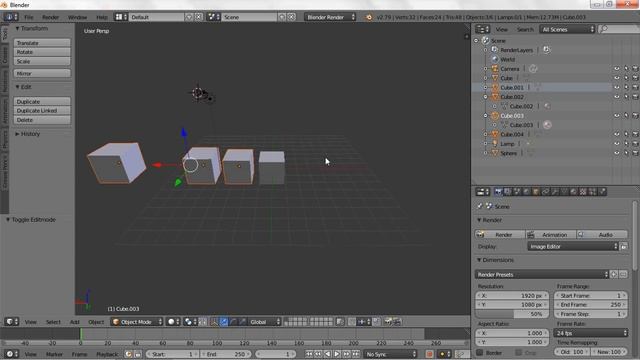Click the OpenGL render animation clapper icon

tap(397, 322)
